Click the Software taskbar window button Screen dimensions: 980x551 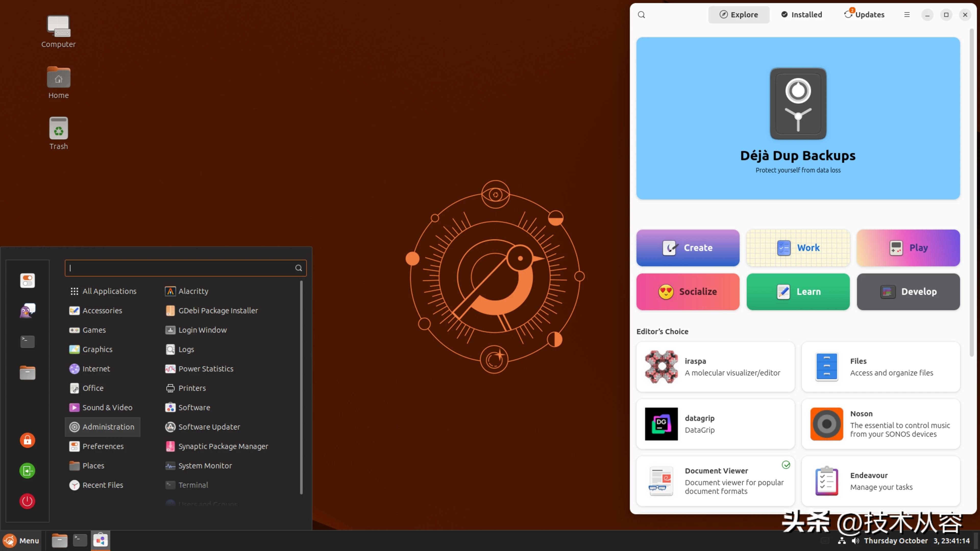tap(101, 540)
